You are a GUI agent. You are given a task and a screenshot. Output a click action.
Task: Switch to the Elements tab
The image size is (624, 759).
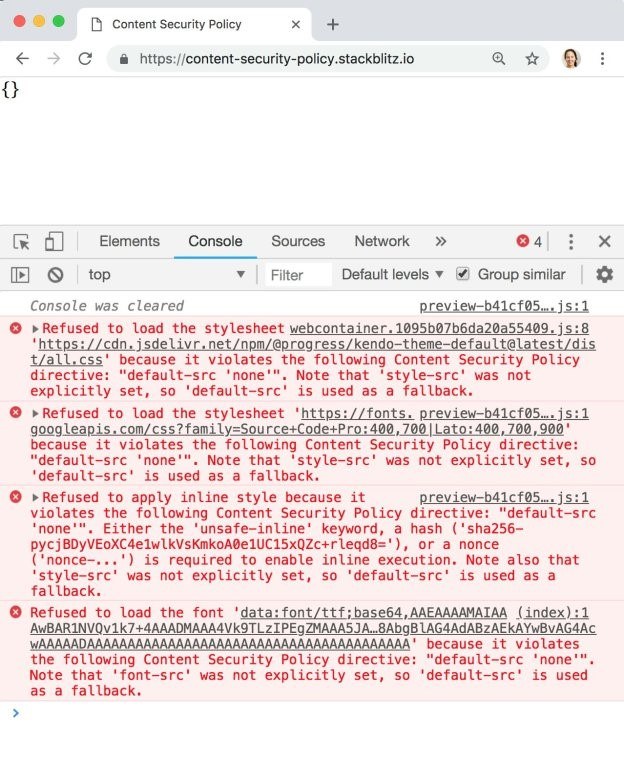pyautogui.click(x=129, y=241)
